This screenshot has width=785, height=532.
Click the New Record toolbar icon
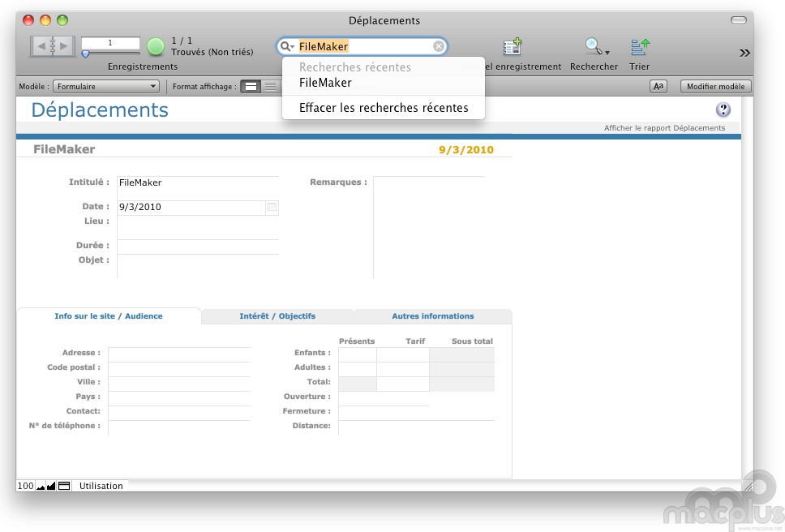coord(513,46)
